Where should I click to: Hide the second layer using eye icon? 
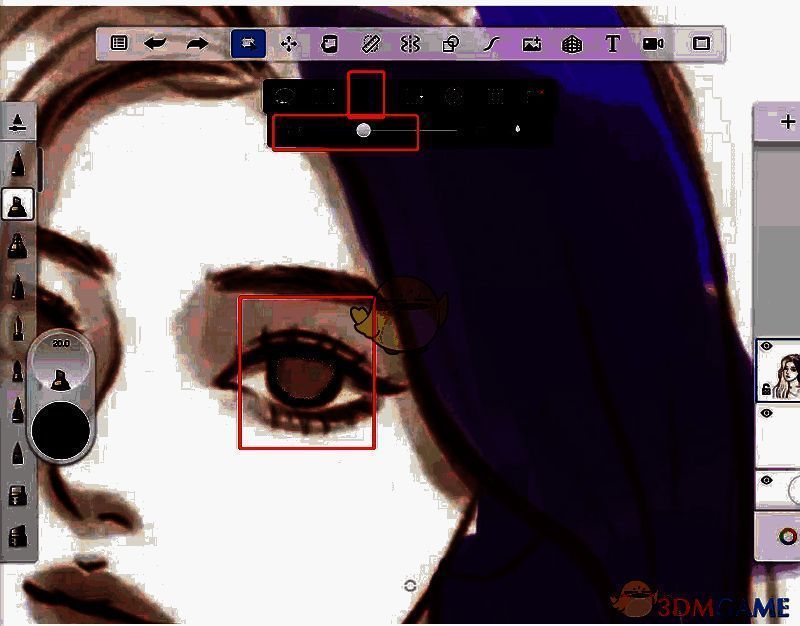tap(767, 412)
